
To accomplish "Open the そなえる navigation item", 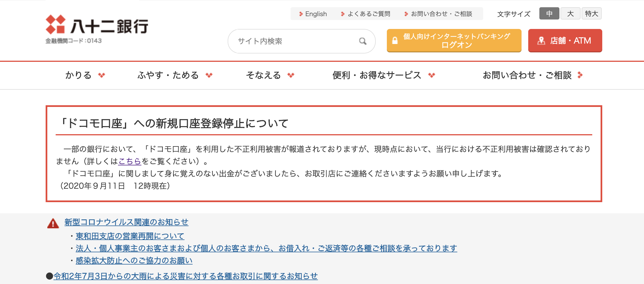I will coord(263,75).
